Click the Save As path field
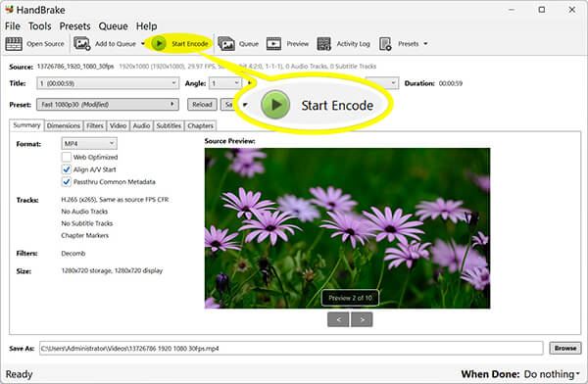Screen dimensions: 588x384 pos(291,349)
